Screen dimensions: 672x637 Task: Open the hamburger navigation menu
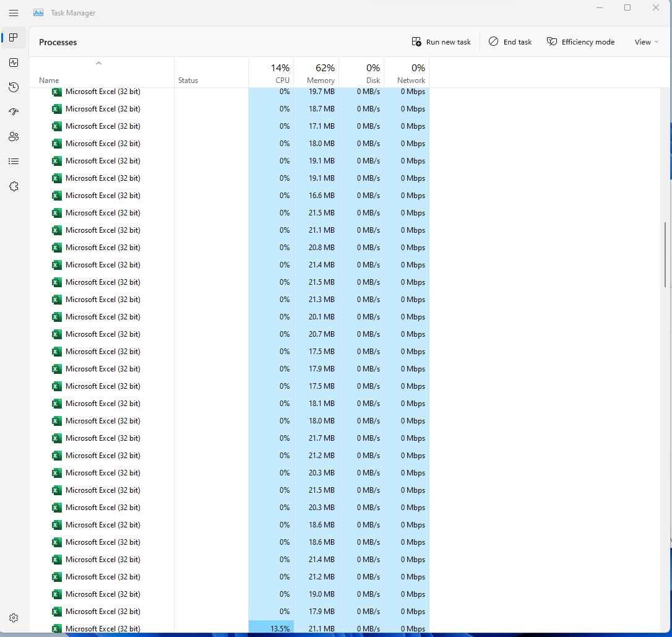click(x=14, y=13)
